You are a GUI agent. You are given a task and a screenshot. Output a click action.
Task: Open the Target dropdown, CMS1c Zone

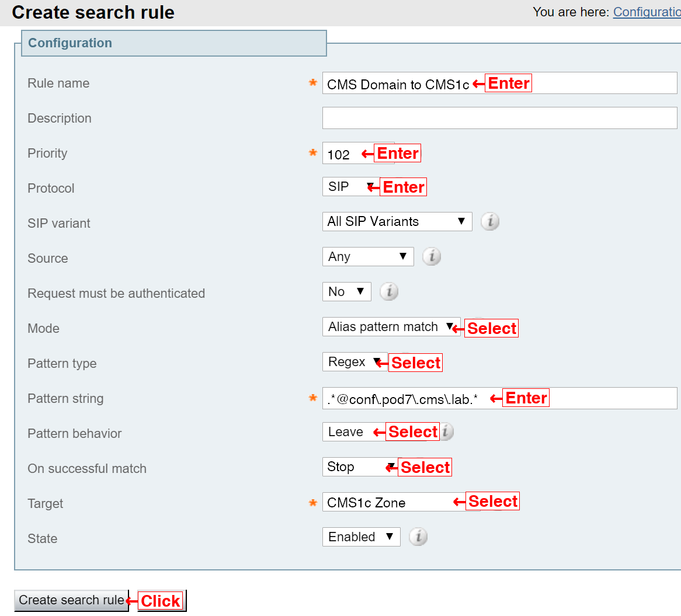(401, 502)
